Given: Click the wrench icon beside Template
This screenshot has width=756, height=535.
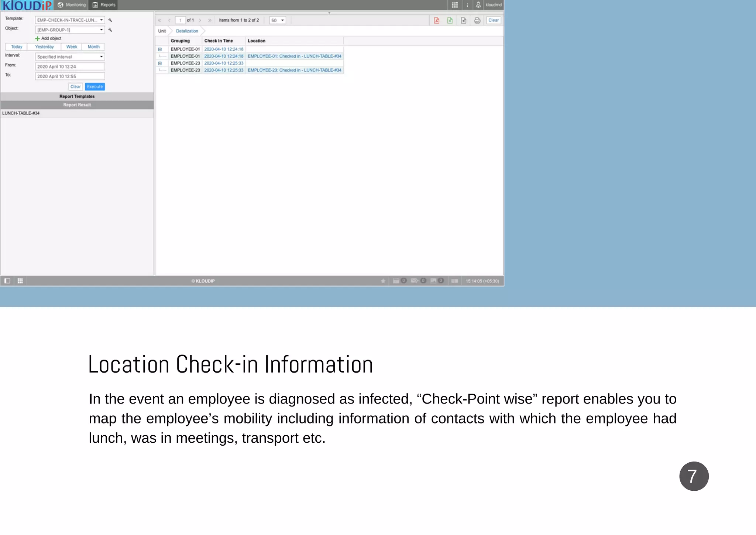Looking at the screenshot, I should click(x=110, y=20).
